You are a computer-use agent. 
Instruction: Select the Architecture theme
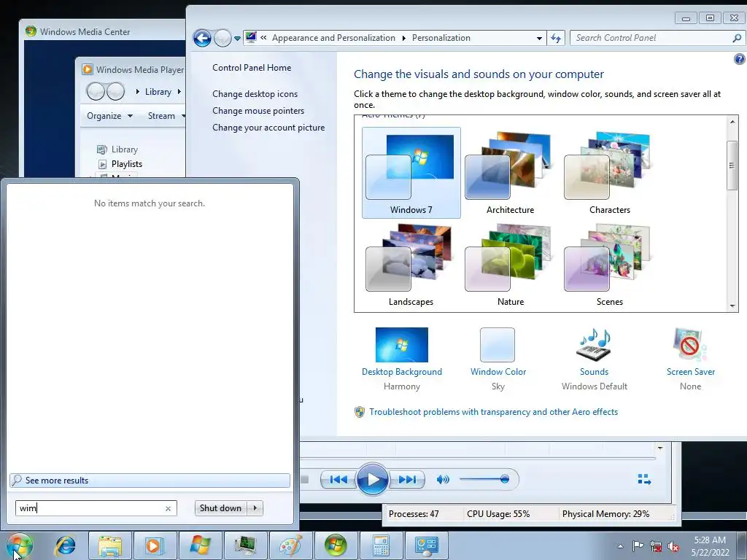point(510,172)
